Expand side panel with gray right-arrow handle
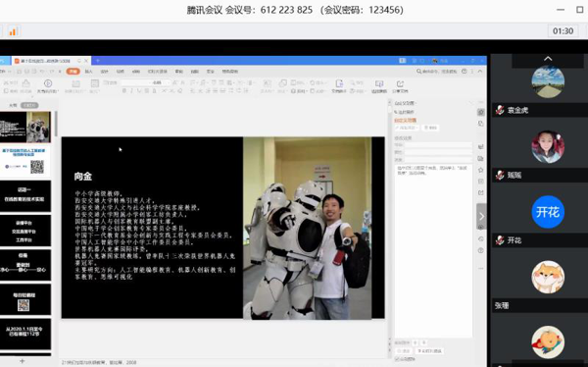Screen dimensions: 588x367 click(x=481, y=216)
